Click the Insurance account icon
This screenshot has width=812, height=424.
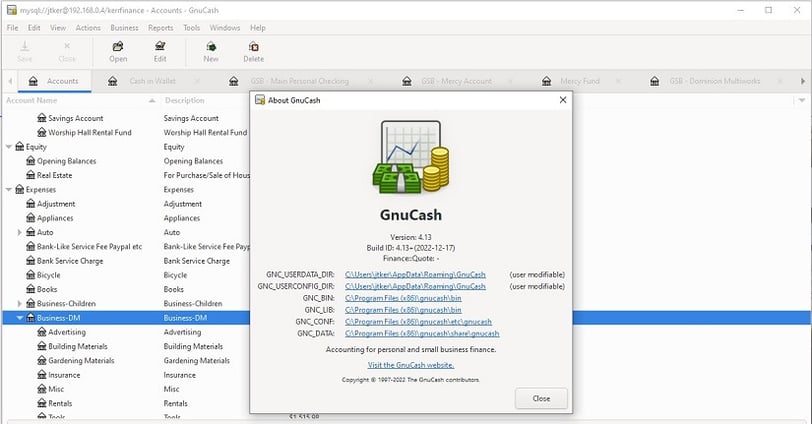coord(42,374)
